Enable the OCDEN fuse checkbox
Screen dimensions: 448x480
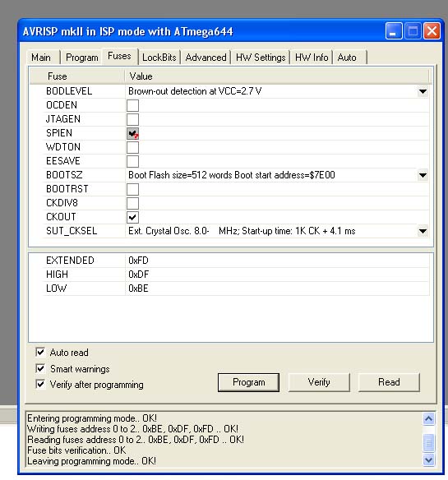pyautogui.click(x=132, y=105)
